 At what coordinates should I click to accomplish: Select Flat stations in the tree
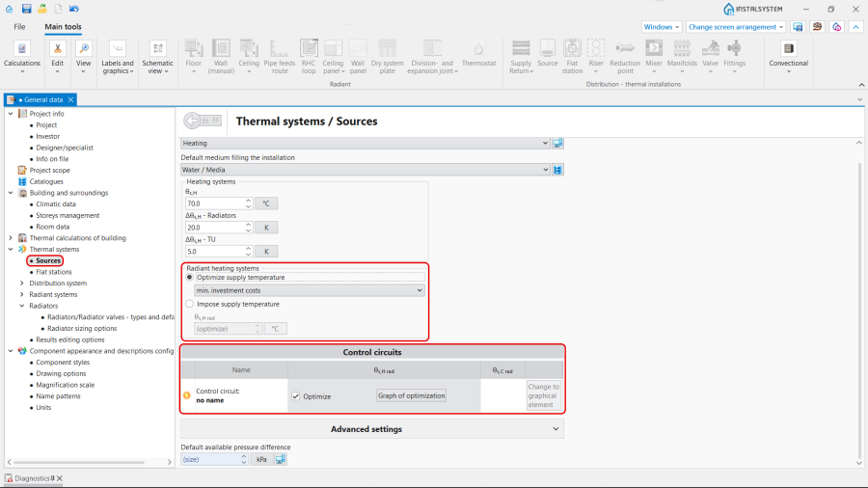pos(54,272)
